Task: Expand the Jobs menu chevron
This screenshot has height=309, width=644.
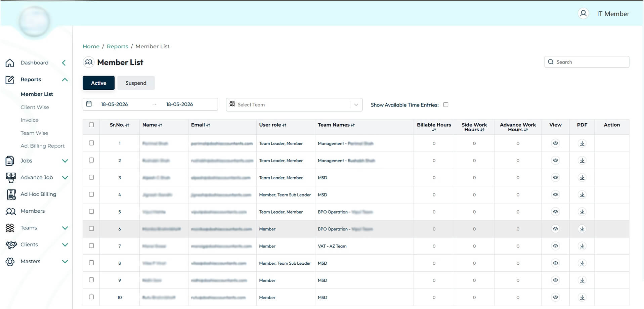Action: tap(65, 161)
